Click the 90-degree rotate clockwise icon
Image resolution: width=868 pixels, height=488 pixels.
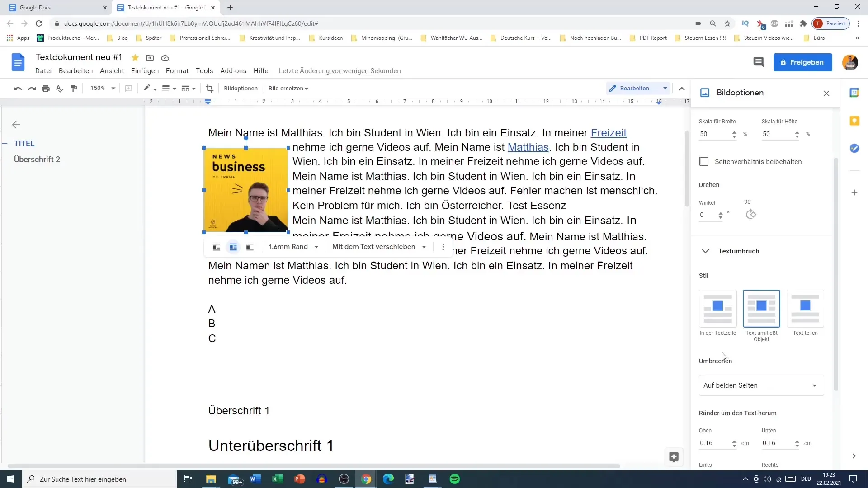coord(750,214)
